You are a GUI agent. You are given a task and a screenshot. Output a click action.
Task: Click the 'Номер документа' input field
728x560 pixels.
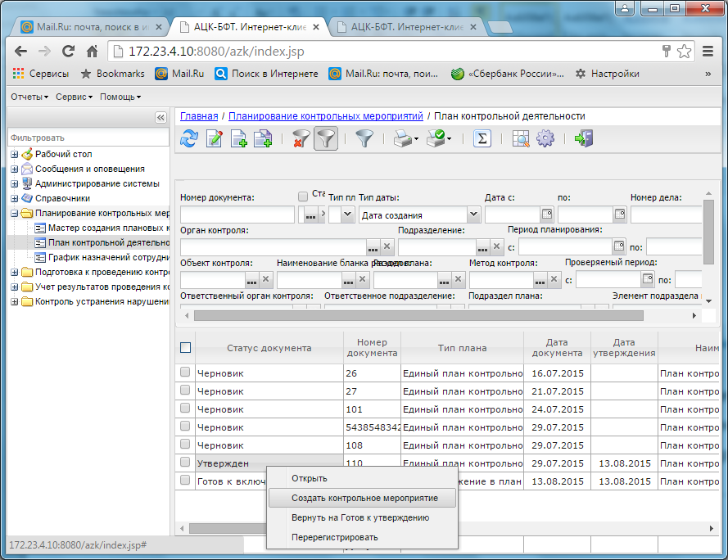coord(237,215)
